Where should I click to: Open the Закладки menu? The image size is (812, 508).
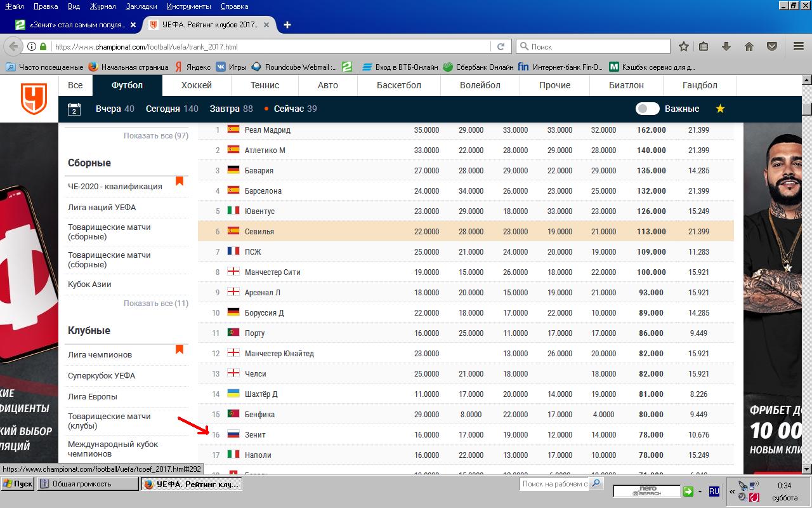click(141, 6)
